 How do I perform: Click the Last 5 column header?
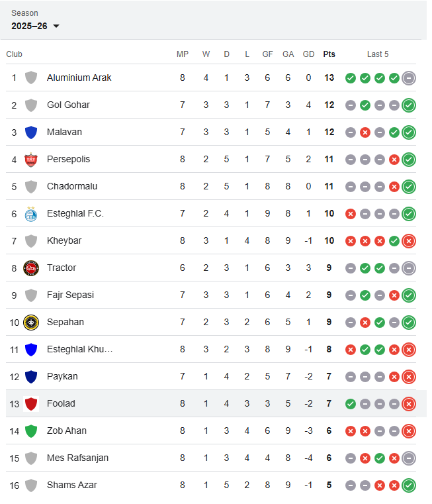click(378, 54)
